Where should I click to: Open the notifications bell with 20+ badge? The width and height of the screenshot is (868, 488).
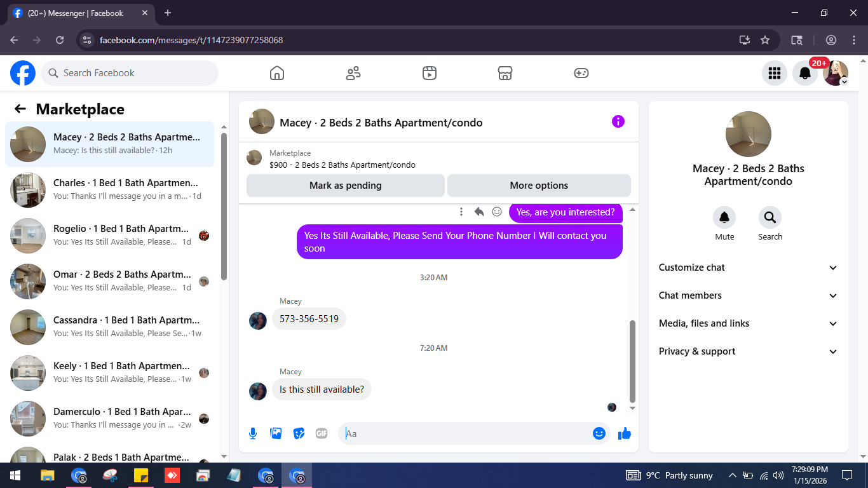805,73
